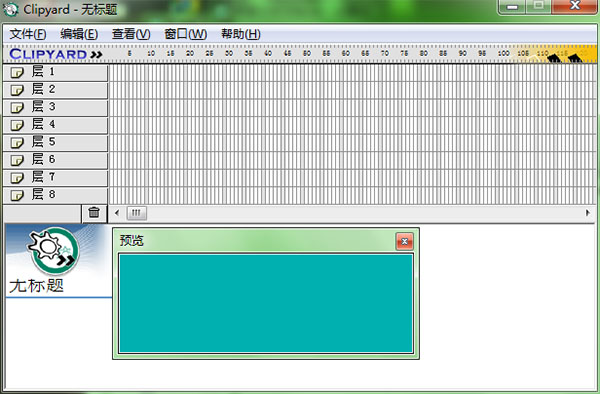Open the 编辑(E) menu
This screenshot has height=394, width=600.
pos(79,34)
